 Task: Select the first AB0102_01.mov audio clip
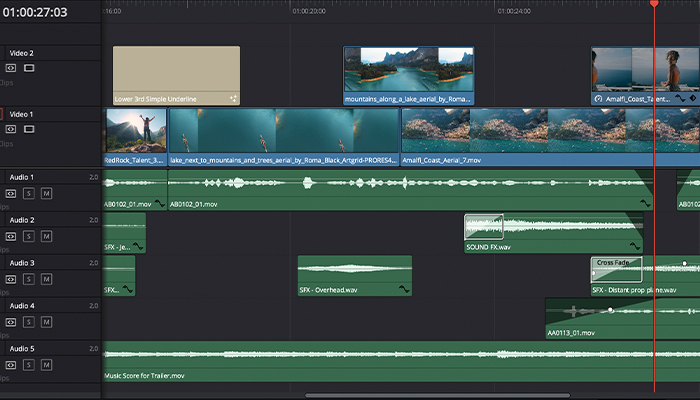click(135, 189)
